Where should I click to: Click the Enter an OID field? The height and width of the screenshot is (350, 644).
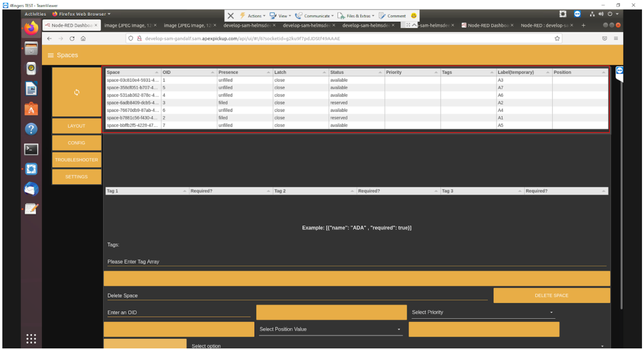(178, 313)
